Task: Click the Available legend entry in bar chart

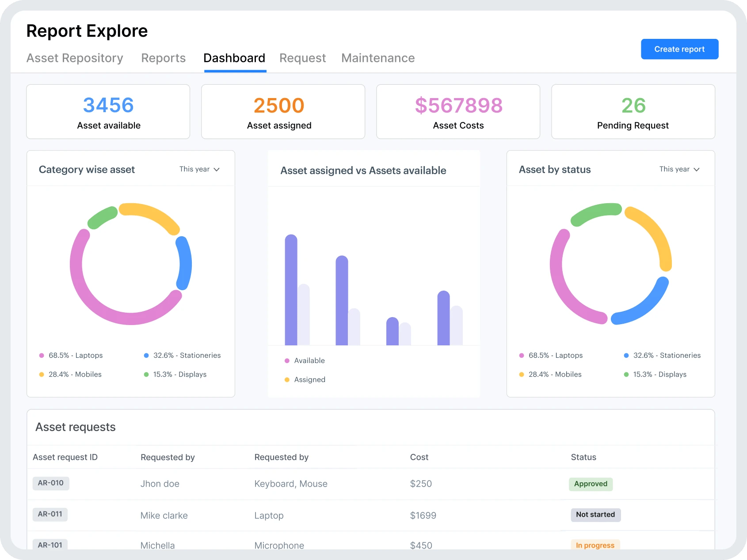Action: pyautogui.click(x=305, y=361)
